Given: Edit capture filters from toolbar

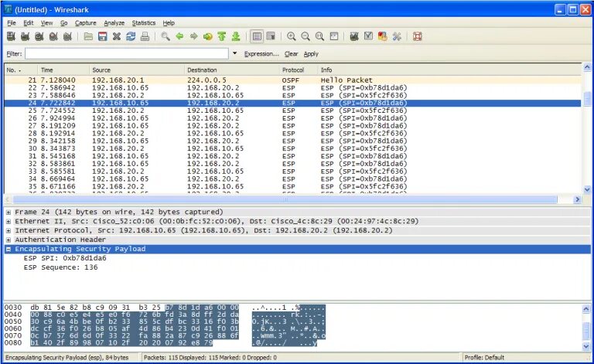Looking at the screenshot, I should point(354,36).
